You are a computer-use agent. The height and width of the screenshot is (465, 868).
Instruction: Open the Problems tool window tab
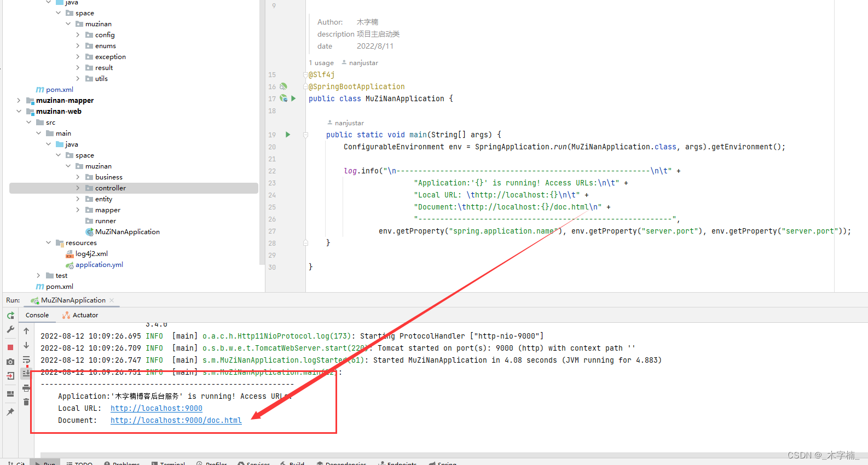coord(122,463)
